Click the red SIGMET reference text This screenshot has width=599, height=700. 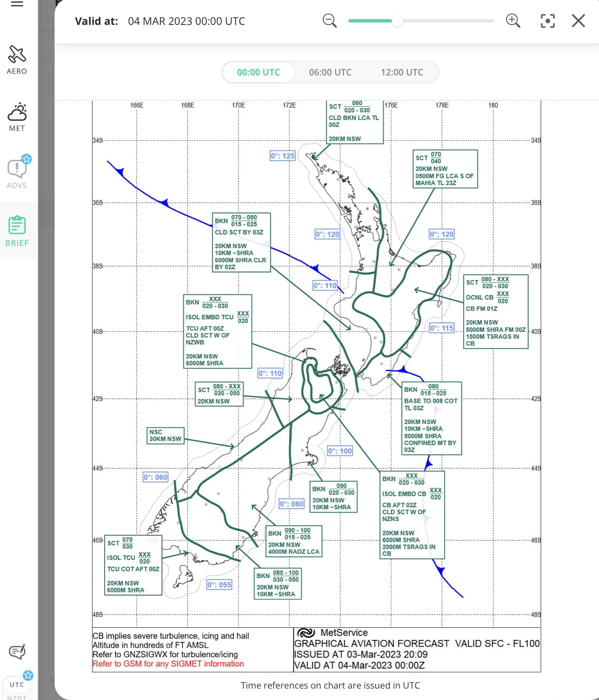click(x=168, y=664)
